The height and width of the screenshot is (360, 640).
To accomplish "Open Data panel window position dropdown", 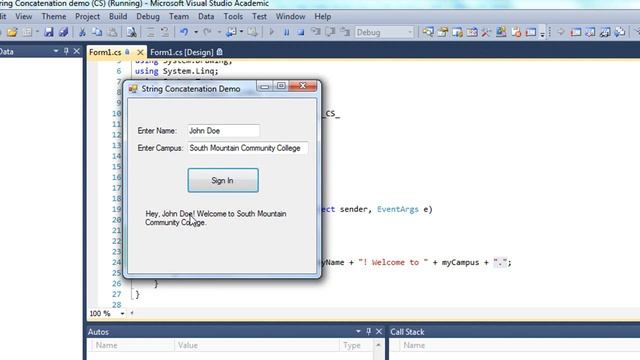I will 56,51.
